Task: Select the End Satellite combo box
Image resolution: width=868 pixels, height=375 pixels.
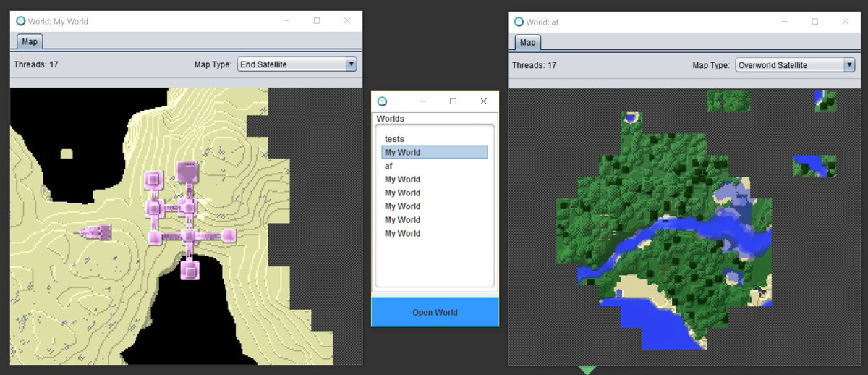Action: point(297,64)
